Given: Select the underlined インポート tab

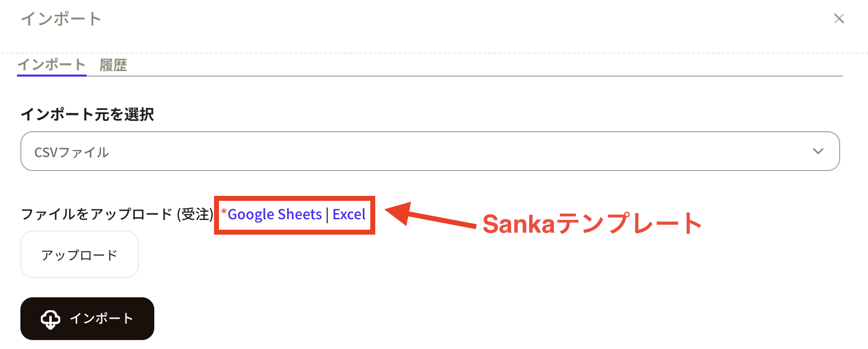Looking at the screenshot, I should [51, 65].
